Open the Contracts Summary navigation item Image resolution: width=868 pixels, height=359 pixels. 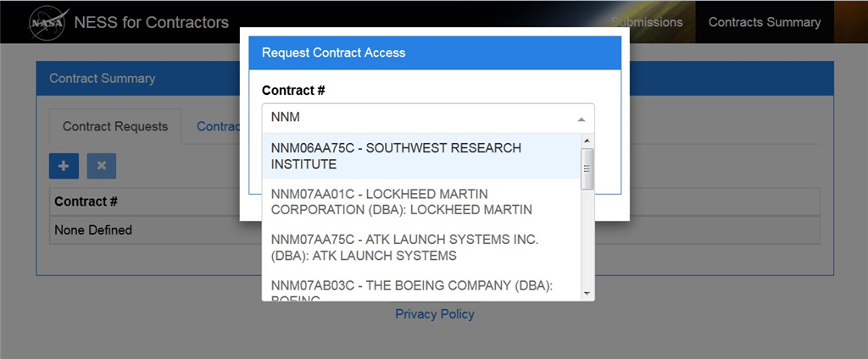765,22
